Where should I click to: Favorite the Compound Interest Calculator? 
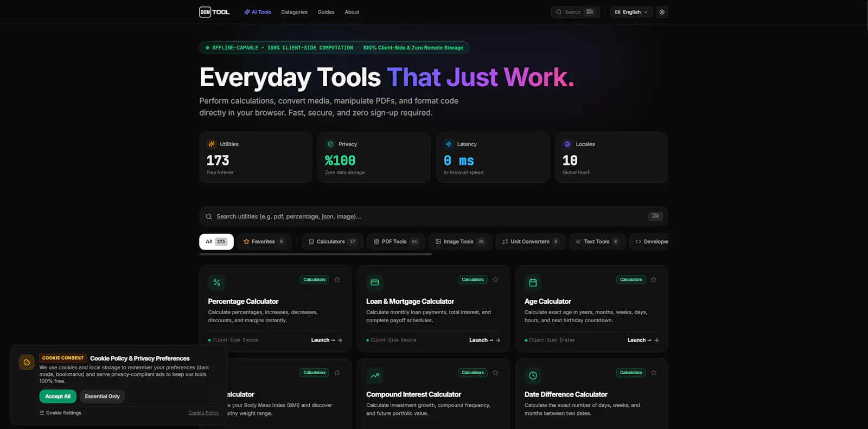pos(495,373)
